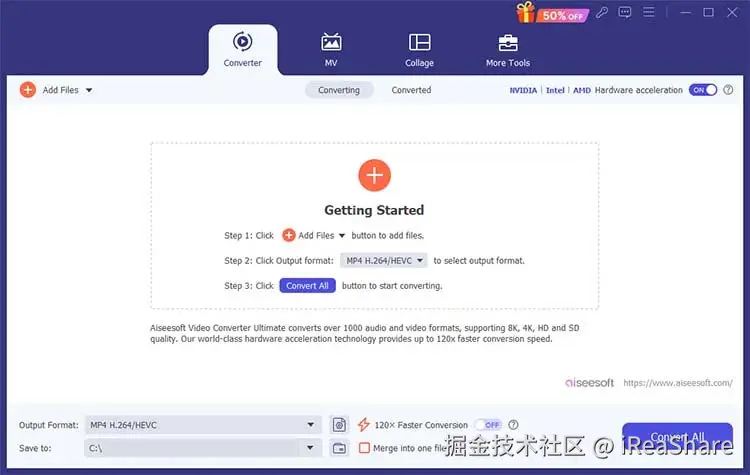Open the output folder browse icon

(x=339, y=448)
